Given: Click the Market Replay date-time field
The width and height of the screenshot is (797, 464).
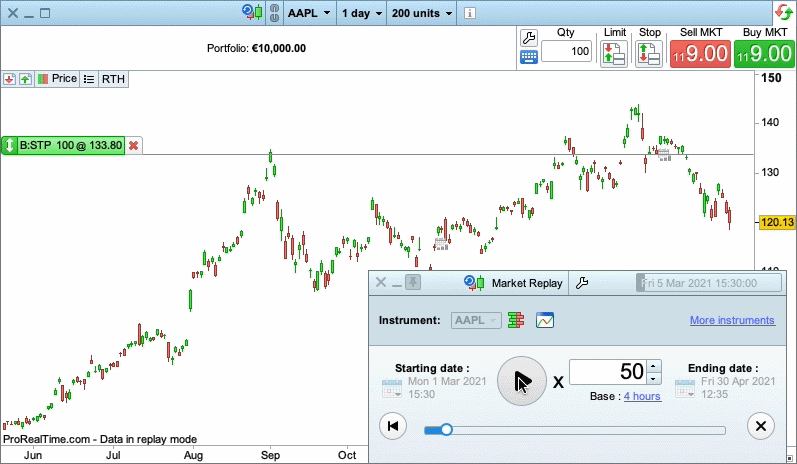Looking at the screenshot, I should [x=709, y=283].
